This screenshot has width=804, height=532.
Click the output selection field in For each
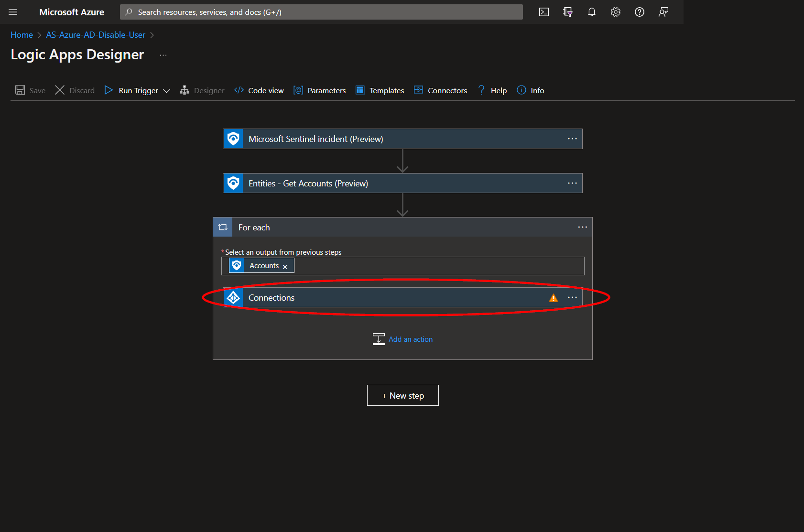(x=402, y=266)
